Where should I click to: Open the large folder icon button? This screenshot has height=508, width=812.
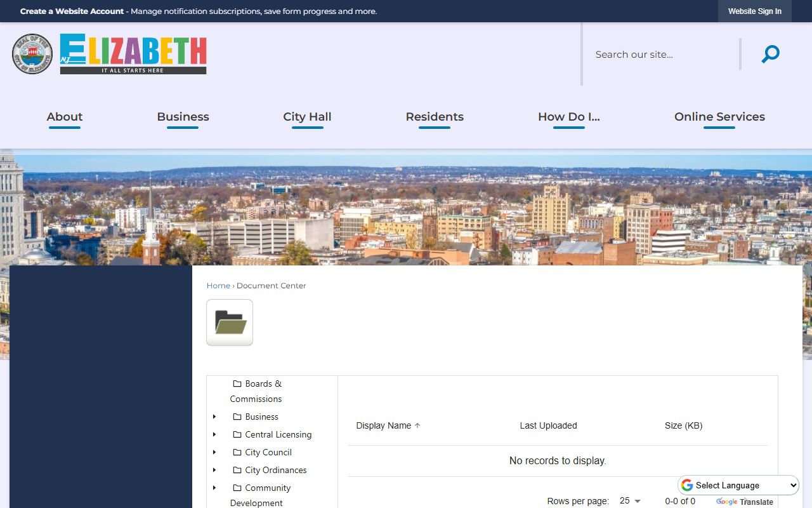[x=230, y=323]
